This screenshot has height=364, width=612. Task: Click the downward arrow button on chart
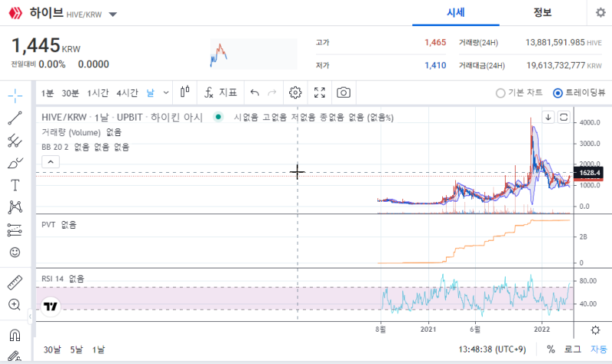coord(548,117)
